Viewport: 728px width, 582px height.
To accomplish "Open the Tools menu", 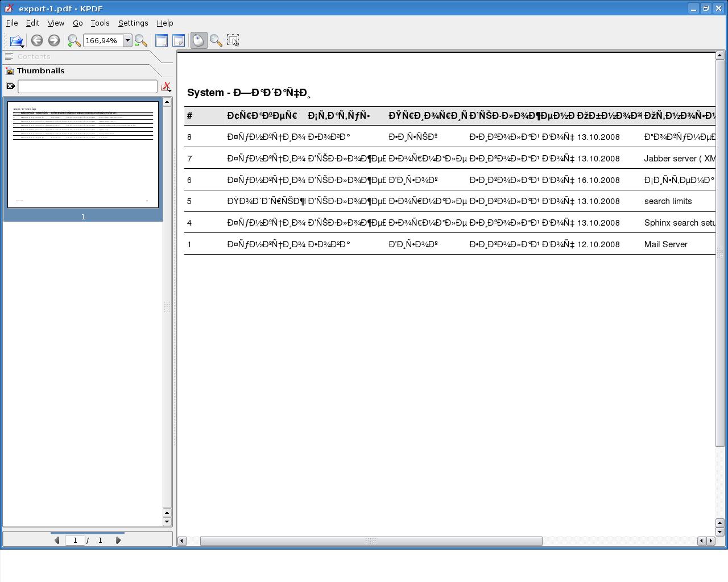I will pyautogui.click(x=100, y=23).
